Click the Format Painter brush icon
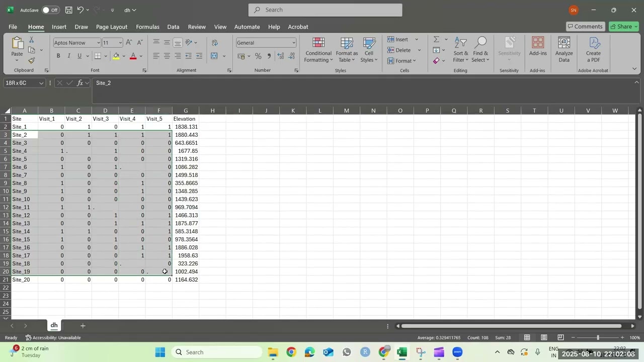 point(31,61)
